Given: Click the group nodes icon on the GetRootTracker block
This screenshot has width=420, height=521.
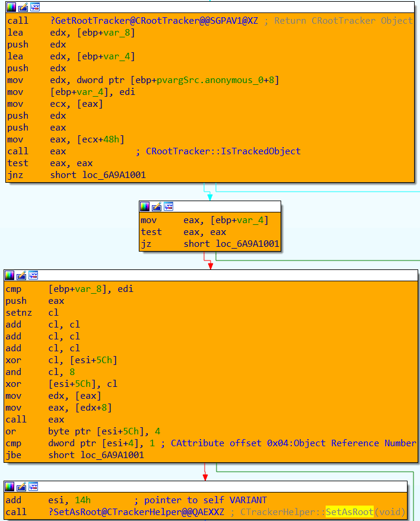Looking at the screenshot, I should coord(35,7).
